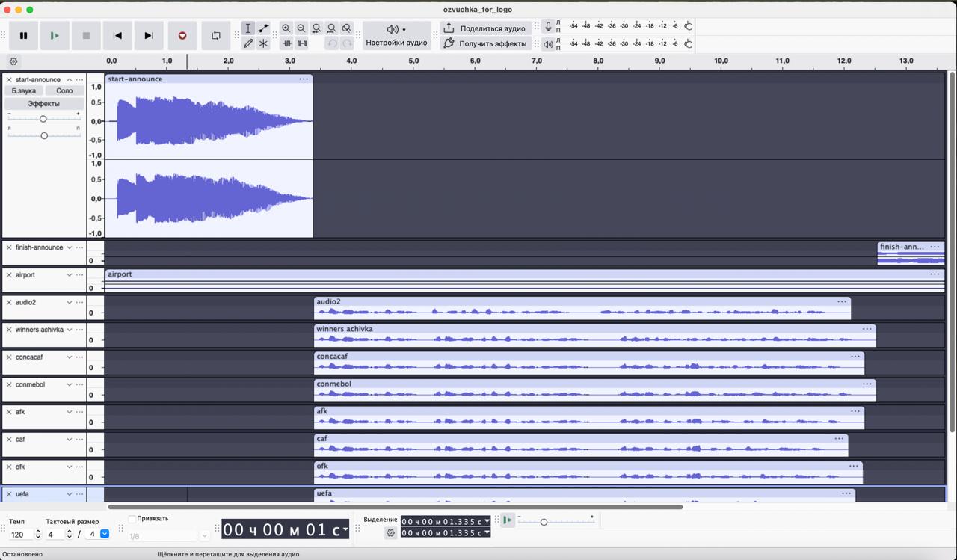Zoom in on the timeline
Screen dimensions: 957x560
point(286,28)
